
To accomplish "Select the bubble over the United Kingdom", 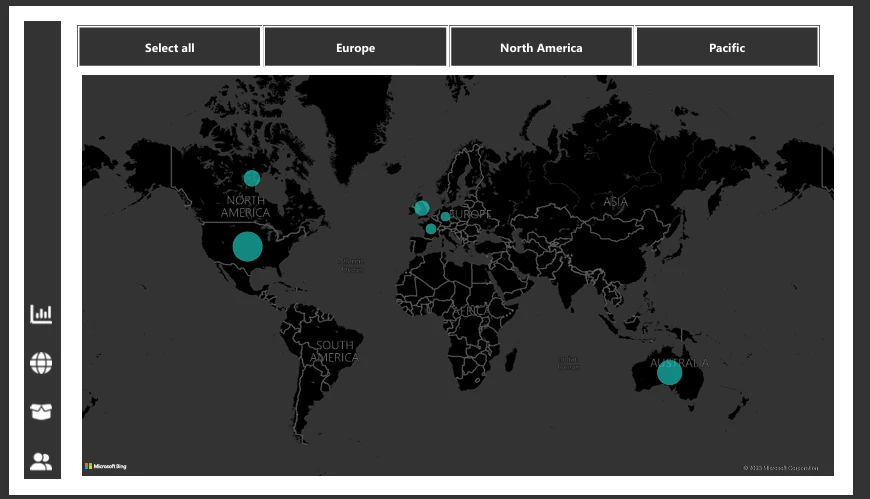I will pos(422,208).
